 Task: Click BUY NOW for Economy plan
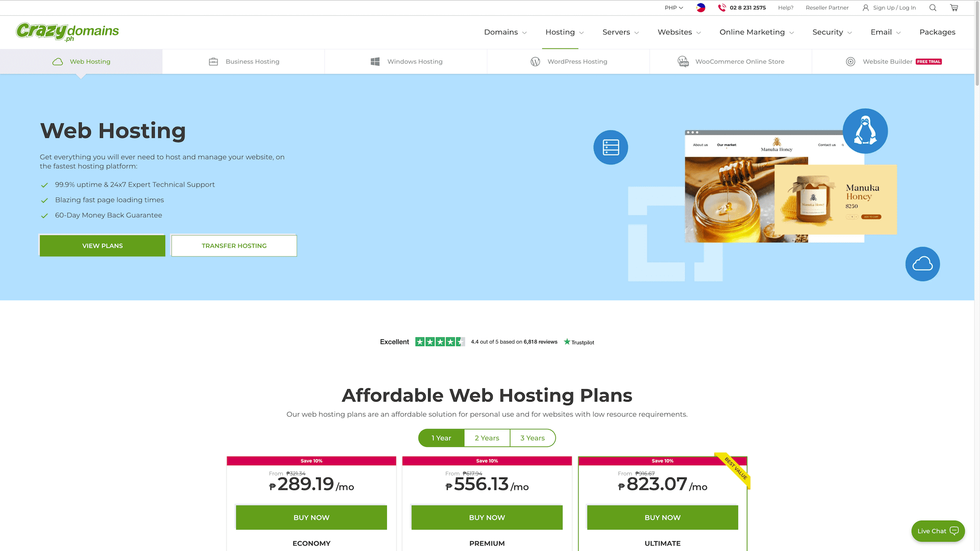point(311,517)
